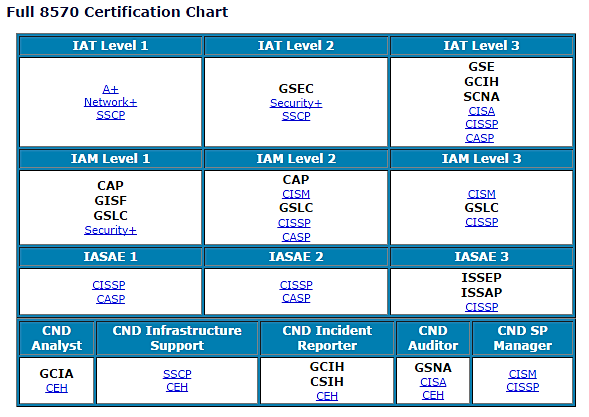
Task: Select the GSLC text under IAM Level 2
Action: pyautogui.click(x=296, y=208)
